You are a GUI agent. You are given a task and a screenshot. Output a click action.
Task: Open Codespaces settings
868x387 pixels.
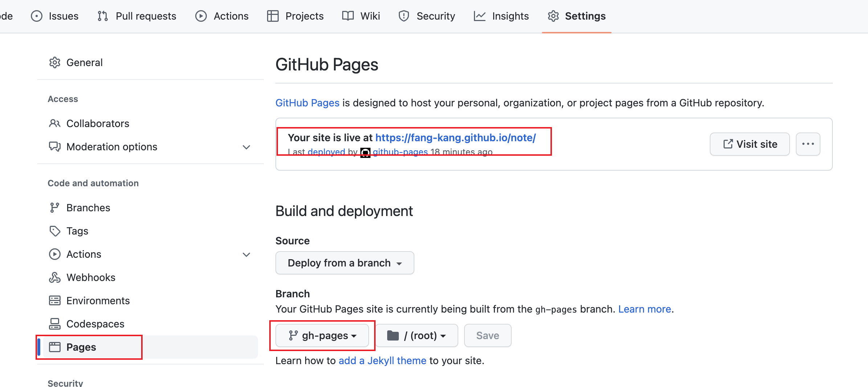[150, 324]
